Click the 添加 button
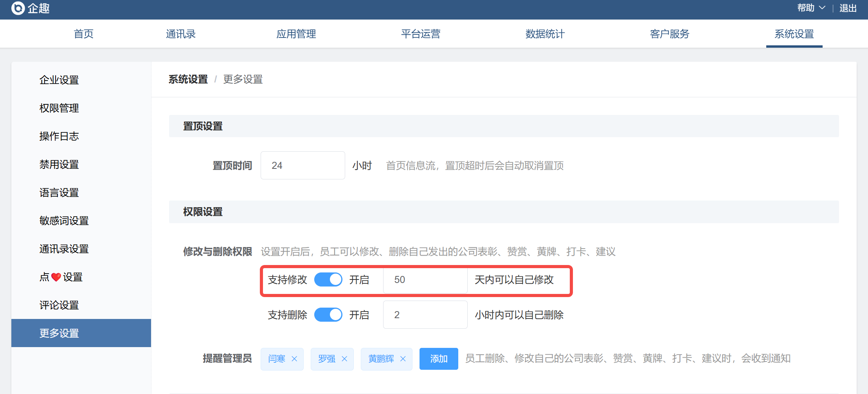The width and height of the screenshot is (868, 394). point(438,359)
